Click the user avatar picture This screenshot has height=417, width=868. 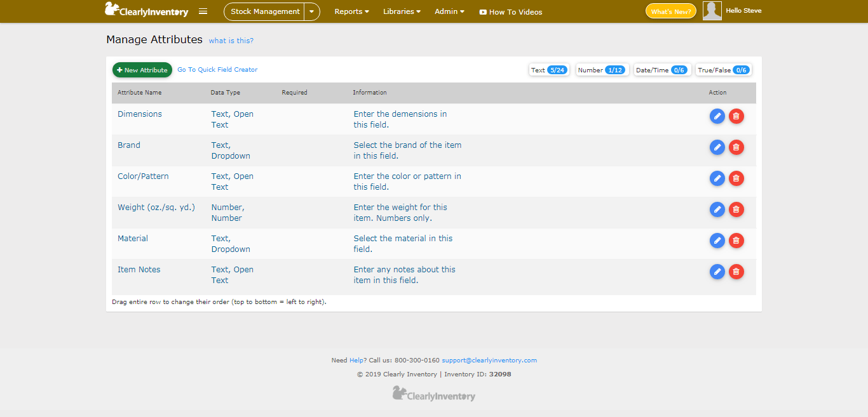click(712, 11)
